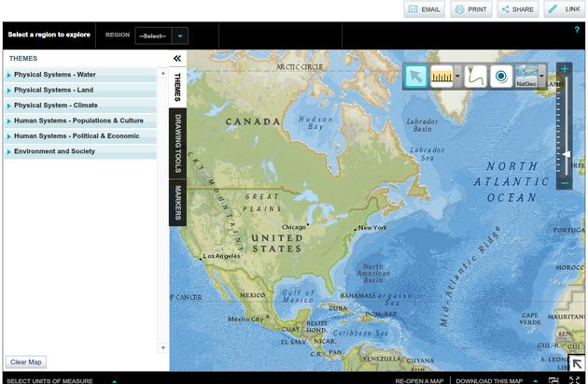This screenshot has height=384, width=588.
Task: Click the arrow beside SELECT UNITS OF MEASURE
Action: click(115, 381)
